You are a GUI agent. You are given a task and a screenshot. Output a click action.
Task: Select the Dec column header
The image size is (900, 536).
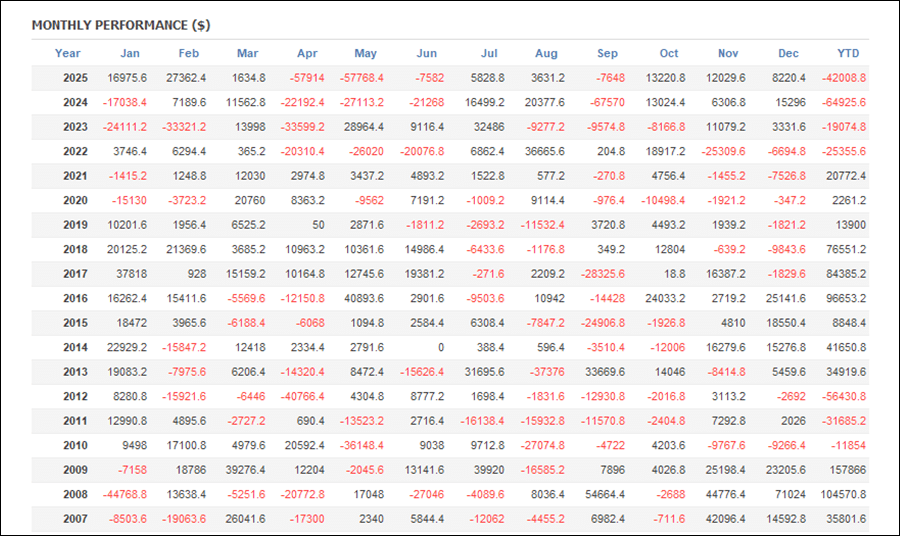(789, 53)
